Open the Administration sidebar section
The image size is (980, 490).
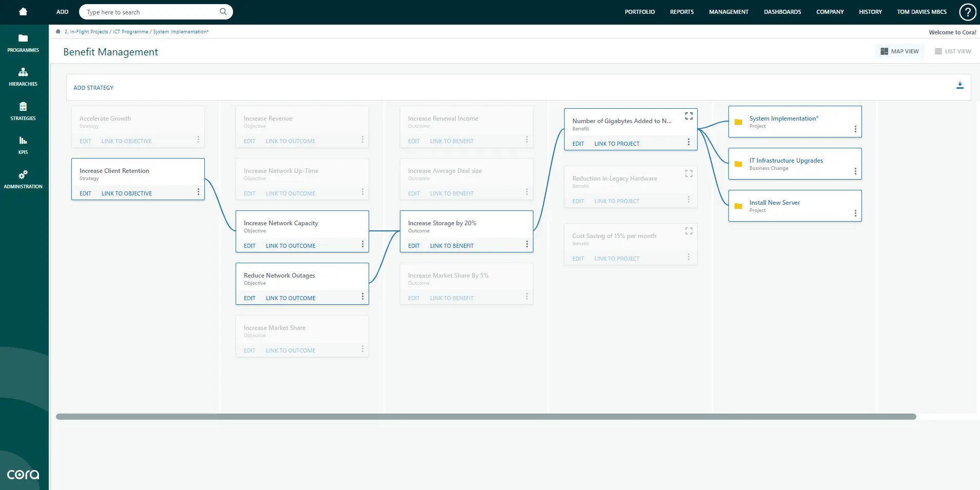[23, 180]
